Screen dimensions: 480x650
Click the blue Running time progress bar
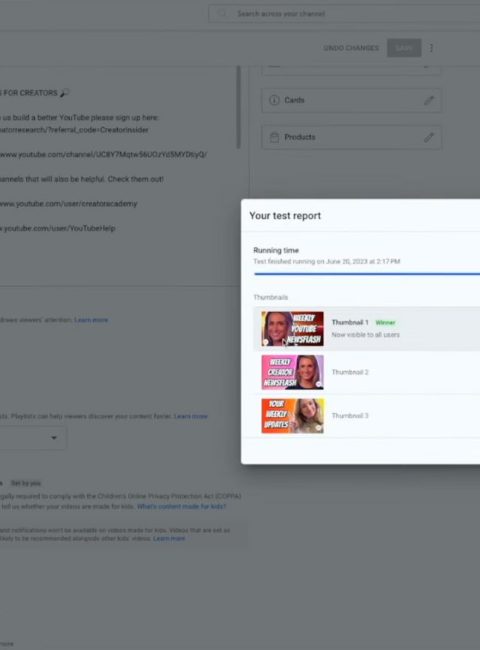coord(367,274)
